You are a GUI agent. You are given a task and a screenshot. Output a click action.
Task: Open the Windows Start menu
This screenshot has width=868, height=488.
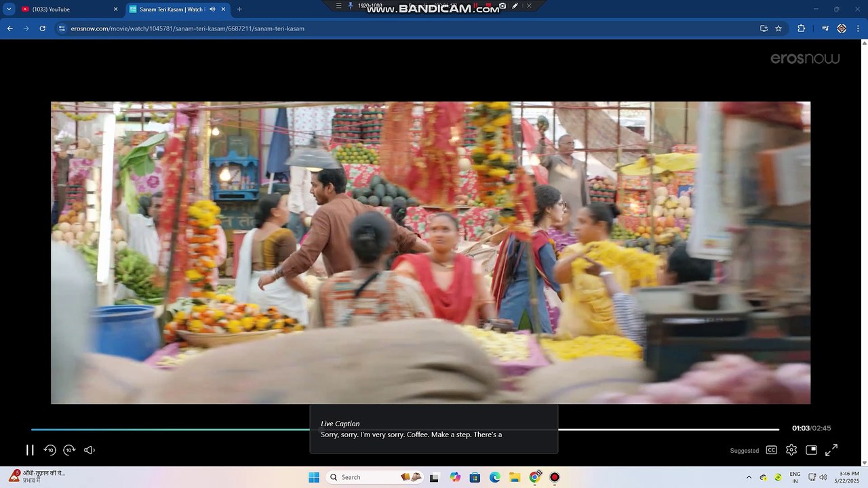[313, 477]
